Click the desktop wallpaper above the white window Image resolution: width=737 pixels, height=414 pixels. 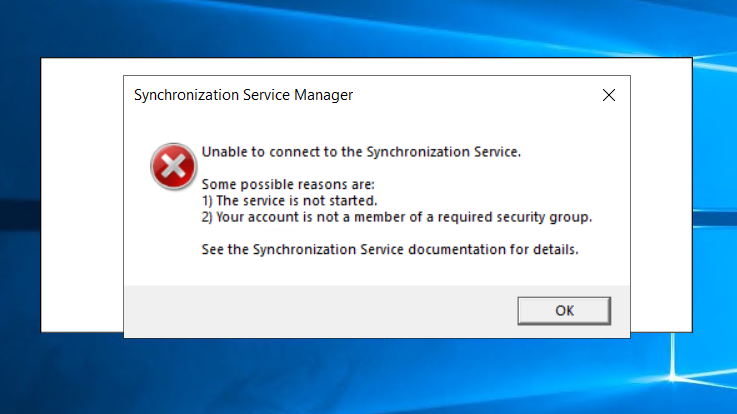(367, 28)
